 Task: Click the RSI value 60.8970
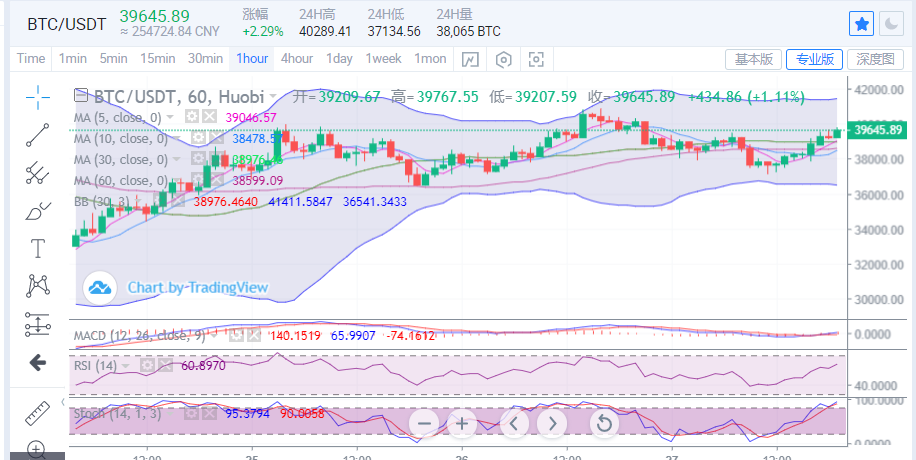(x=203, y=366)
